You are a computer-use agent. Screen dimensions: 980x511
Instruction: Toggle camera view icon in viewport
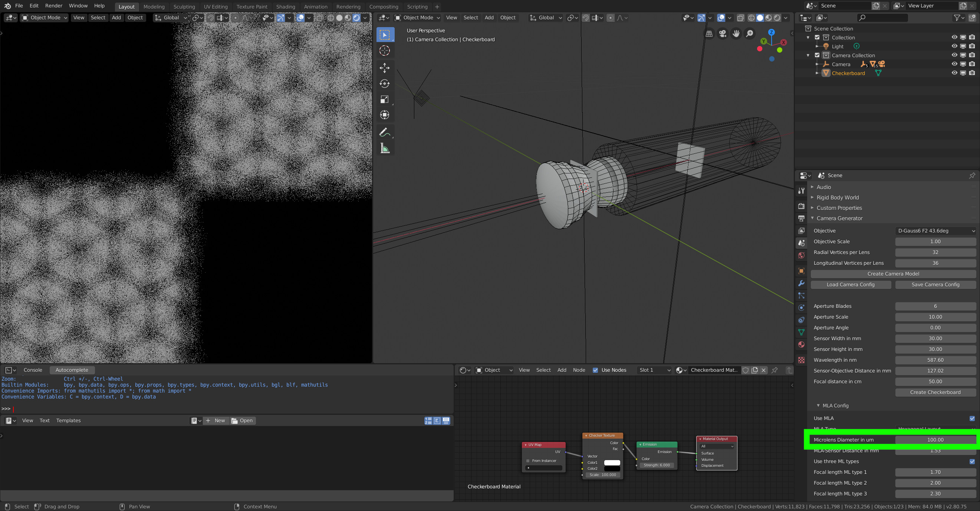tap(722, 34)
